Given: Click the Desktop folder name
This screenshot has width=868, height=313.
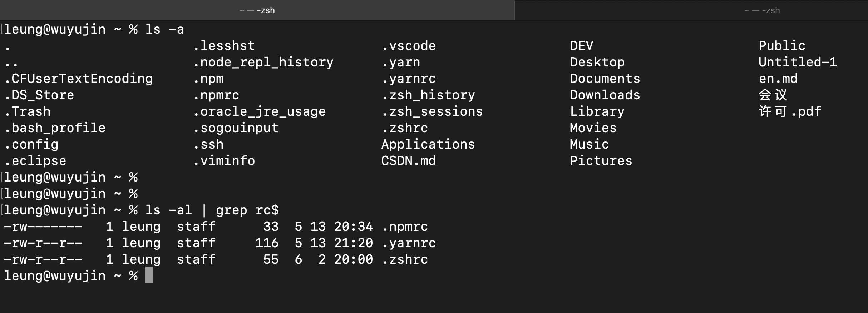Looking at the screenshot, I should coord(597,62).
